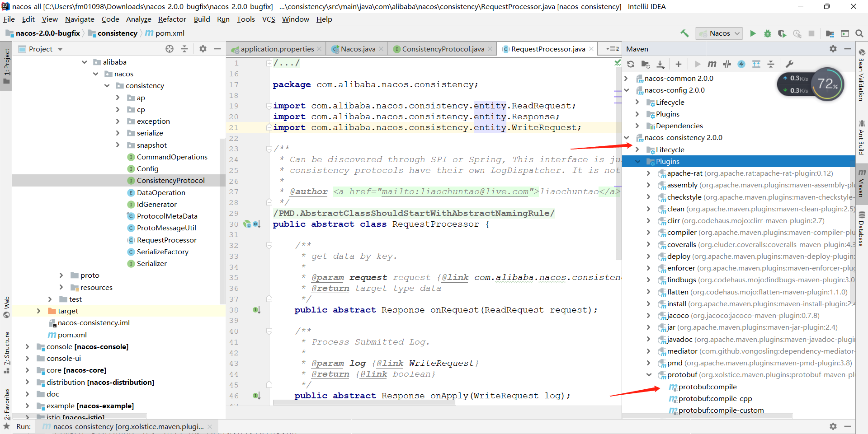Click Locate/Scroll from Source icon in Project panel

point(170,49)
